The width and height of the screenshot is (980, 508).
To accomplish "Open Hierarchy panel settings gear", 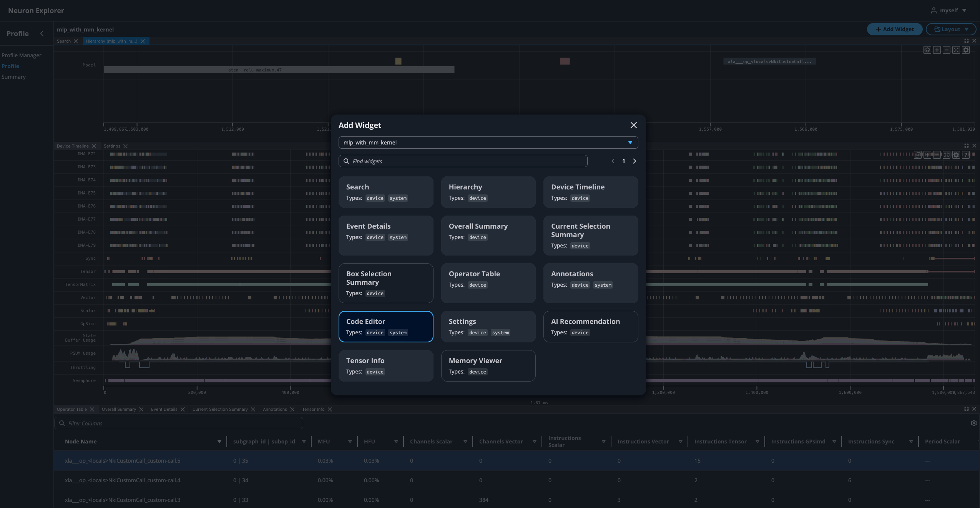I will (966, 50).
